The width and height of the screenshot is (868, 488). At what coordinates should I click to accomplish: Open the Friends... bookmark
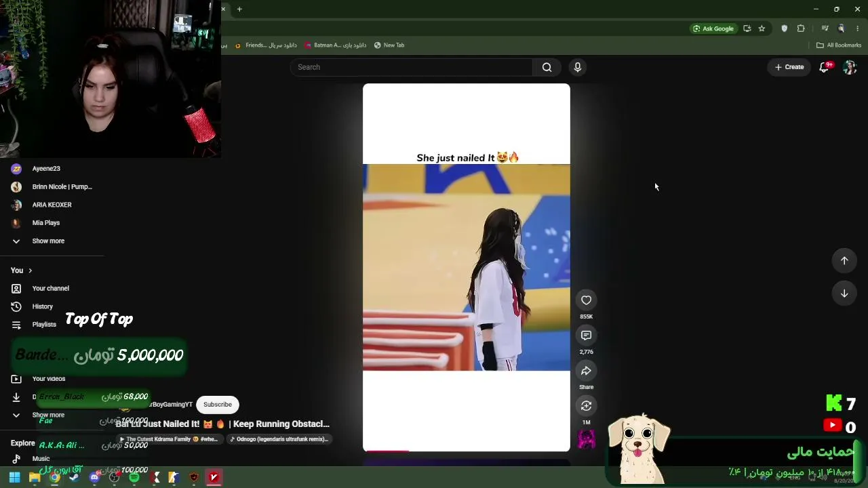[x=266, y=45]
